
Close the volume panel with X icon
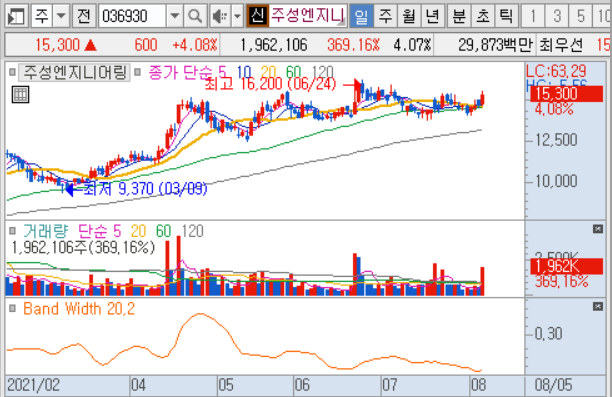598,229
